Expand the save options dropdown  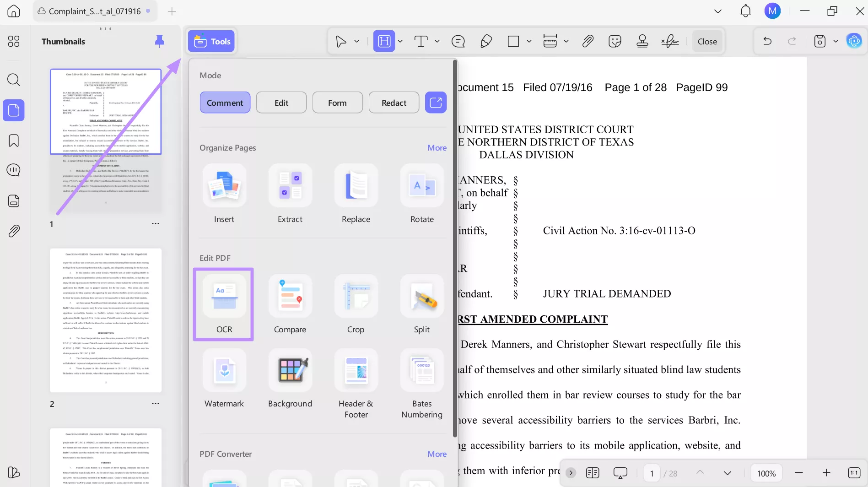[x=836, y=41]
